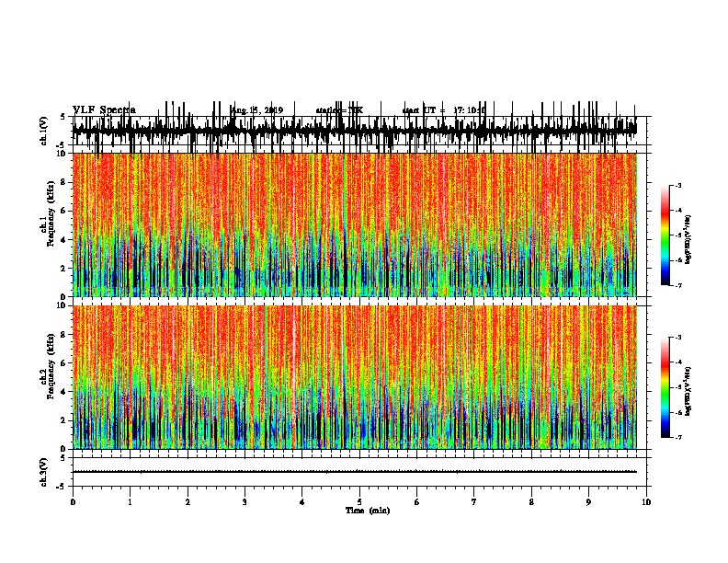Viewport: 728px width, 563px height.
Task: Click the '-7' tick on ch.1 color bar
Action: click(678, 285)
